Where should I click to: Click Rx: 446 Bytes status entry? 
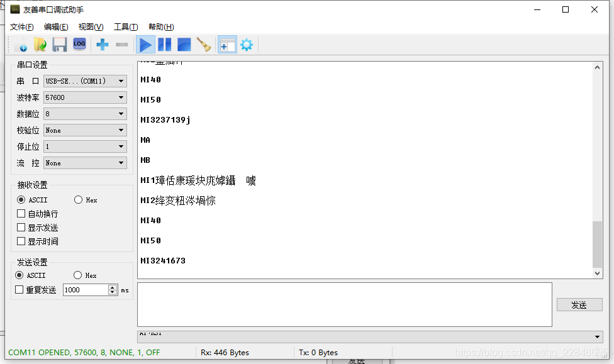point(225,352)
